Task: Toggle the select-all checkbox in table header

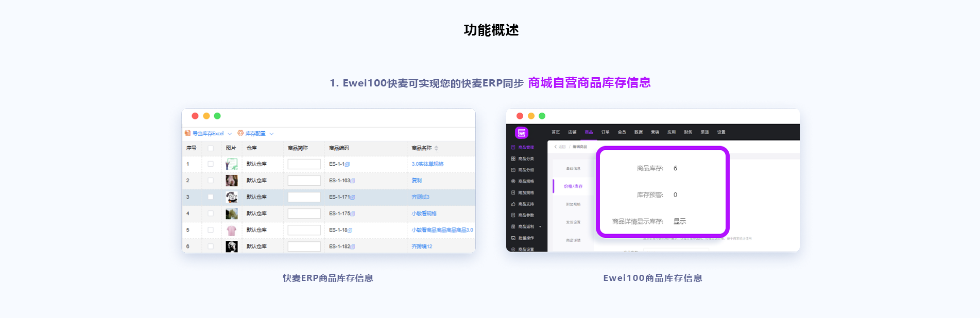Action: click(x=211, y=148)
